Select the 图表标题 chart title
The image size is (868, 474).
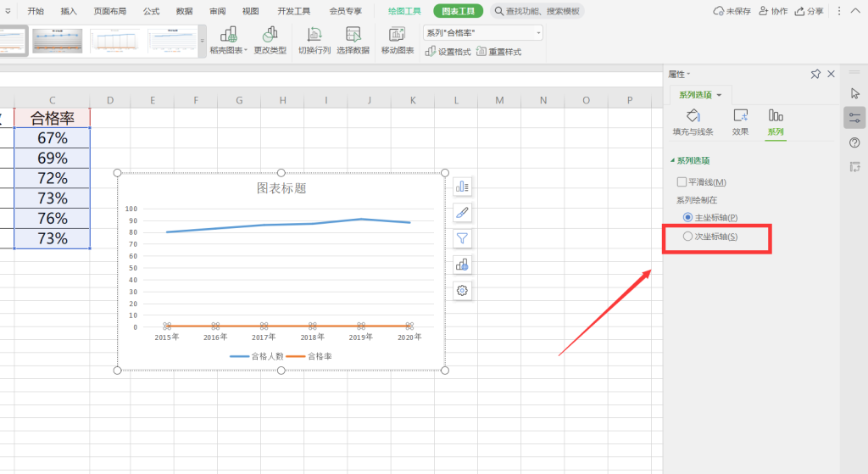click(x=281, y=188)
